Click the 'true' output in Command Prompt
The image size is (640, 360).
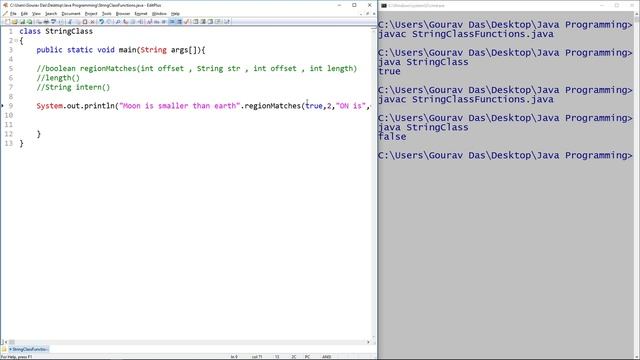[x=389, y=71]
